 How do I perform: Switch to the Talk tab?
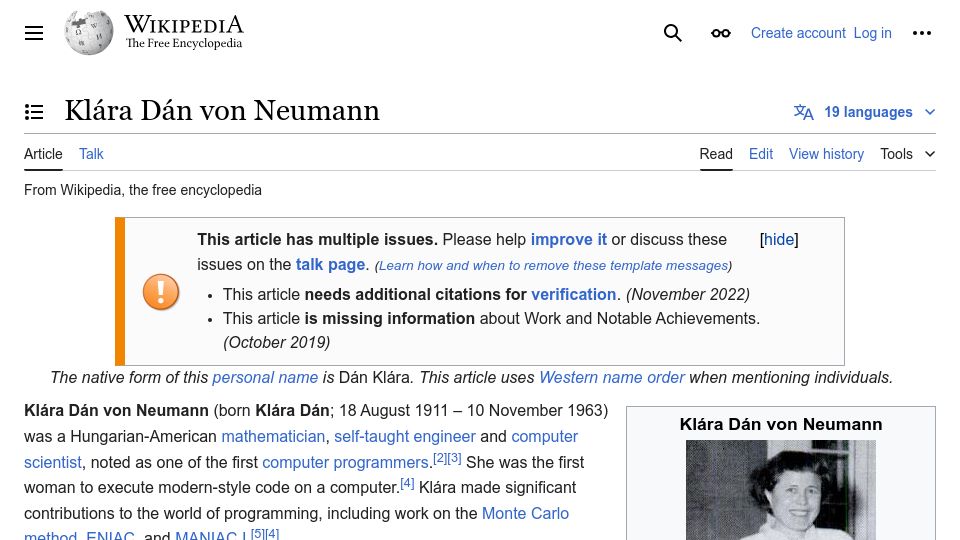[91, 154]
